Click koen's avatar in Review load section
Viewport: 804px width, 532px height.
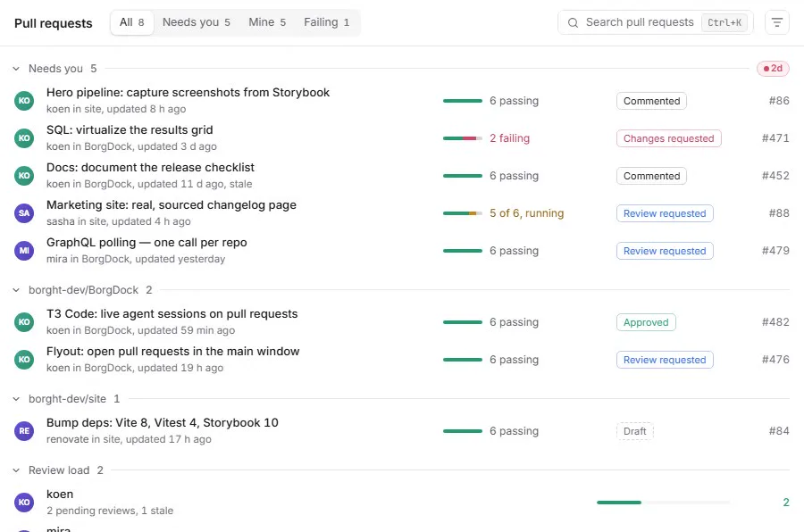24,503
